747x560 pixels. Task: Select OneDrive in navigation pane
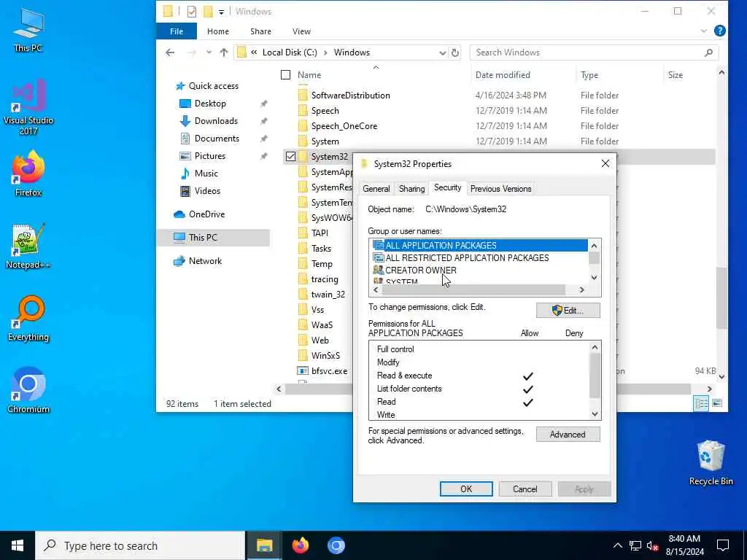(206, 214)
